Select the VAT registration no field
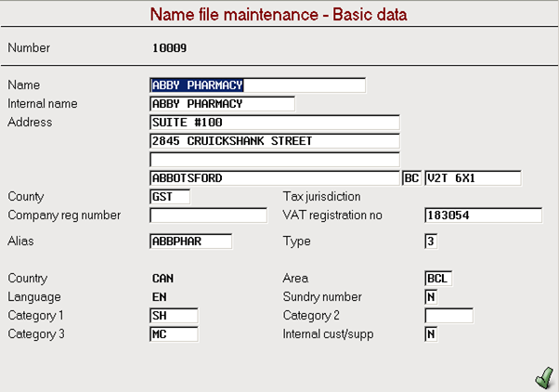559x392 pixels. (x=484, y=216)
